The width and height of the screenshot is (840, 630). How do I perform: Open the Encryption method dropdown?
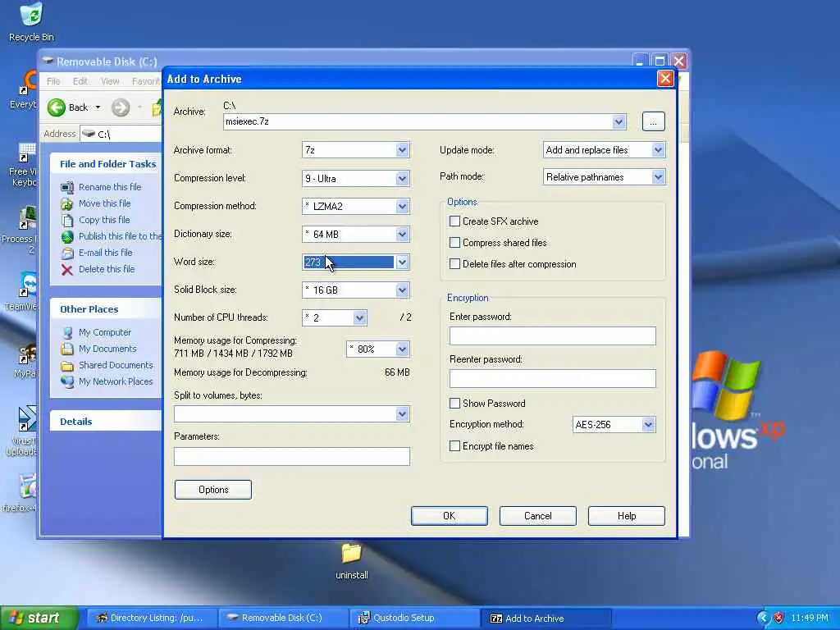[x=648, y=425]
